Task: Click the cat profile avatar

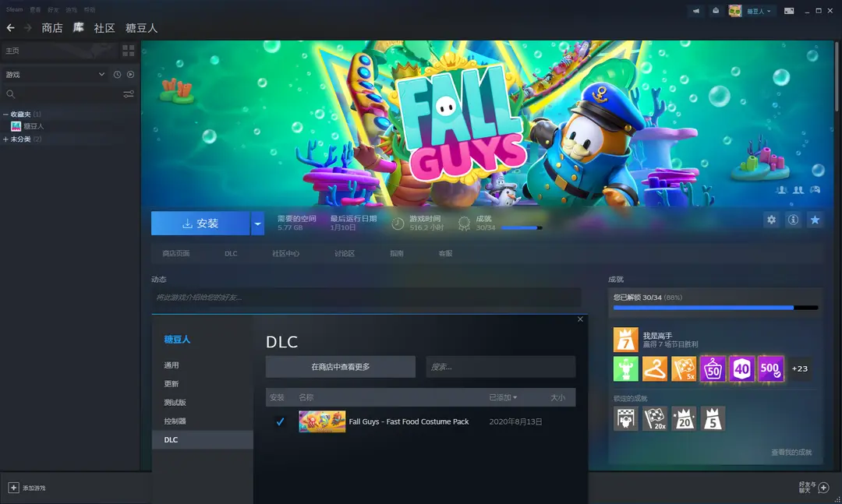Action: (734, 11)
